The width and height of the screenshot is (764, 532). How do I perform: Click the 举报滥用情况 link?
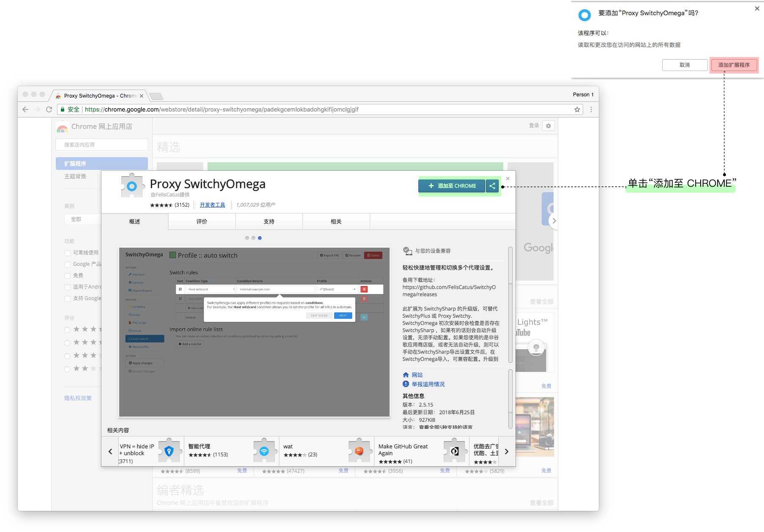[428, 384]
